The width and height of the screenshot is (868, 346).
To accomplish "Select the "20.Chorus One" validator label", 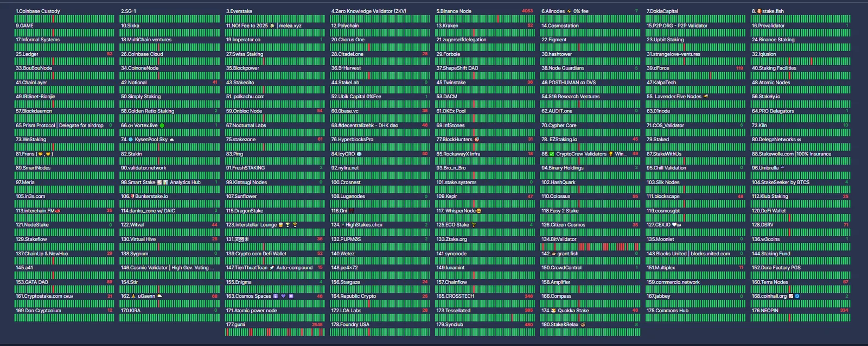I will click(348, 40).
